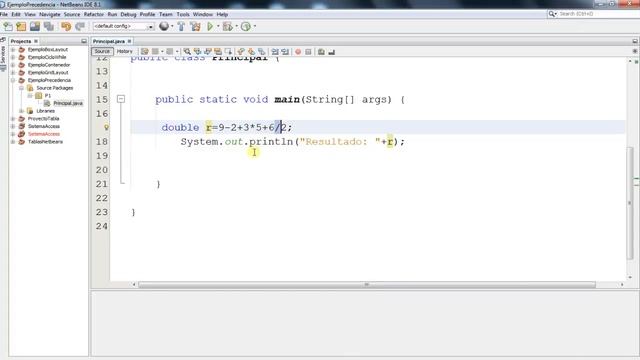Click the Uncomment lines icon

pos(331,52)
